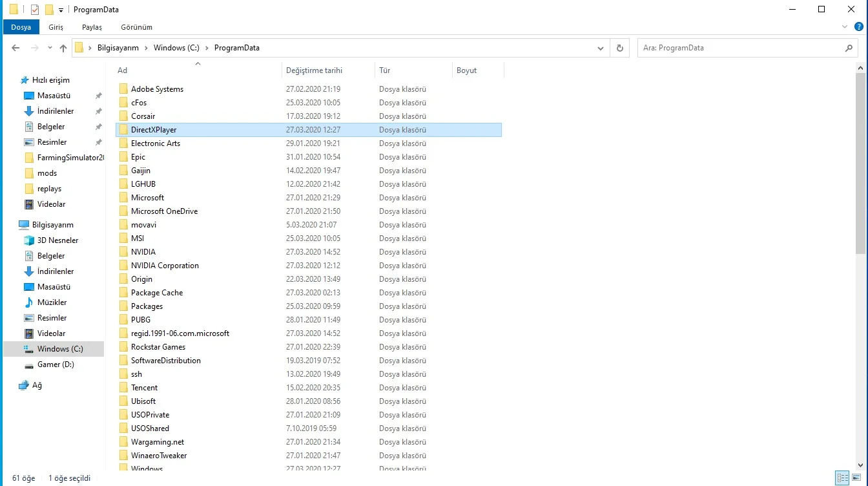Screen dimensions: 868x486
Task: Click the Ubisoft folder icon
Action: (x=123, y=401)
